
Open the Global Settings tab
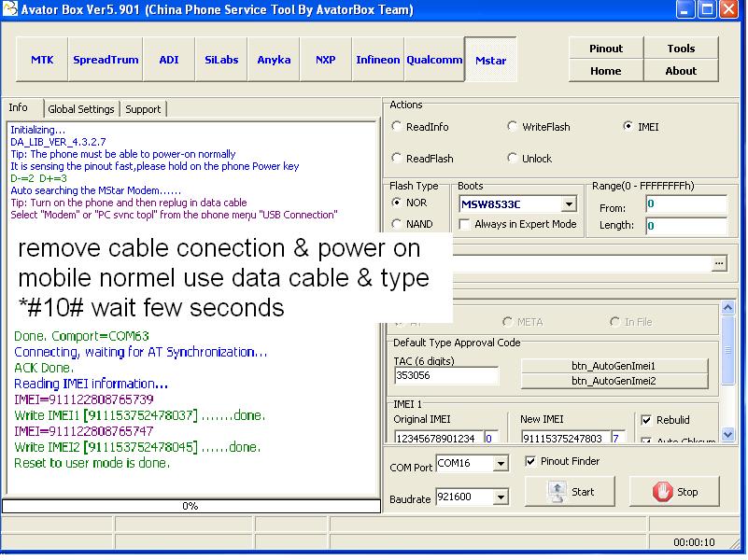click(81, 109)
